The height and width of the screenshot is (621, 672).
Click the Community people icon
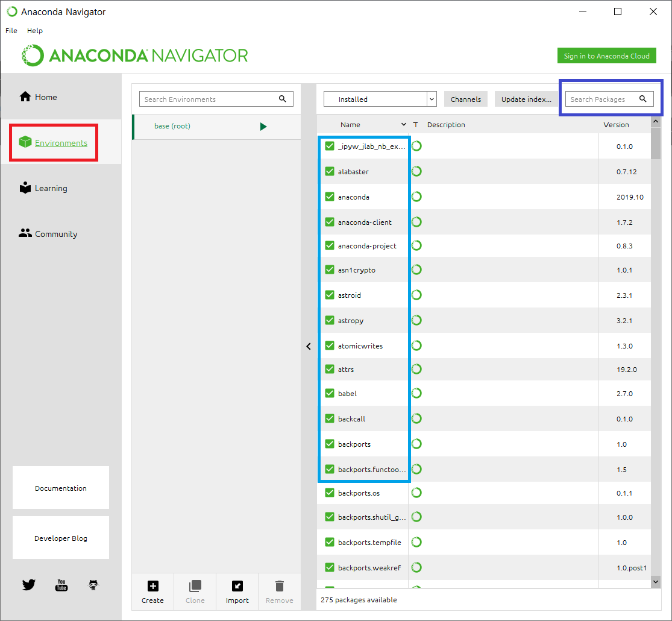click(x=25, y=233)
